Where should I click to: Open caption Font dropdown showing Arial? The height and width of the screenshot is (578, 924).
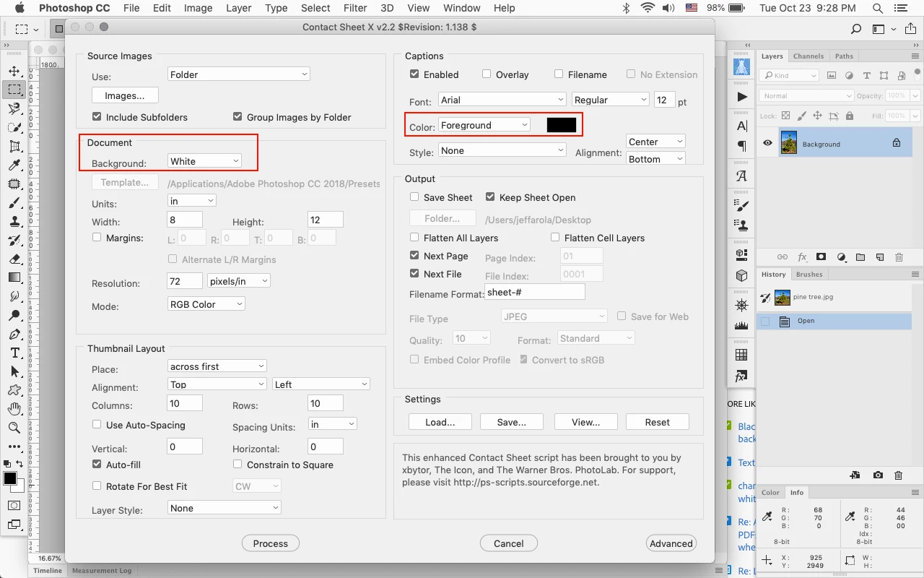(502, 100)
